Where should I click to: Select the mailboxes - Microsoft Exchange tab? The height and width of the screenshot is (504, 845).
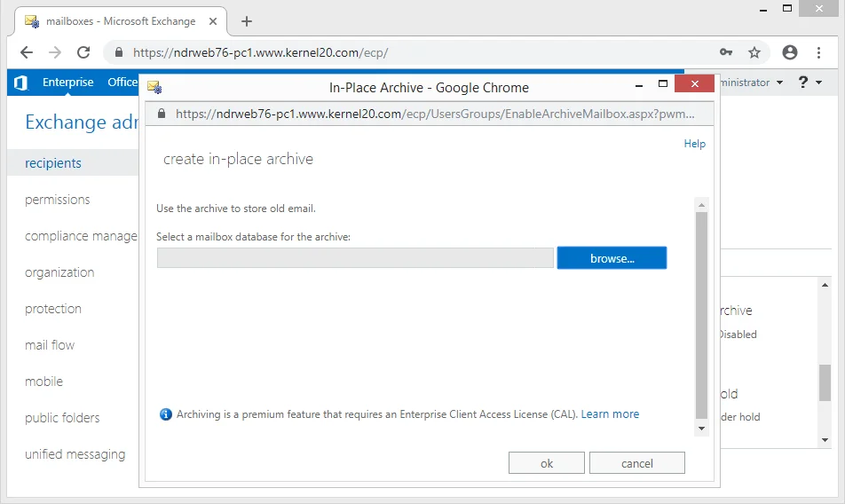tap(120, 21)
